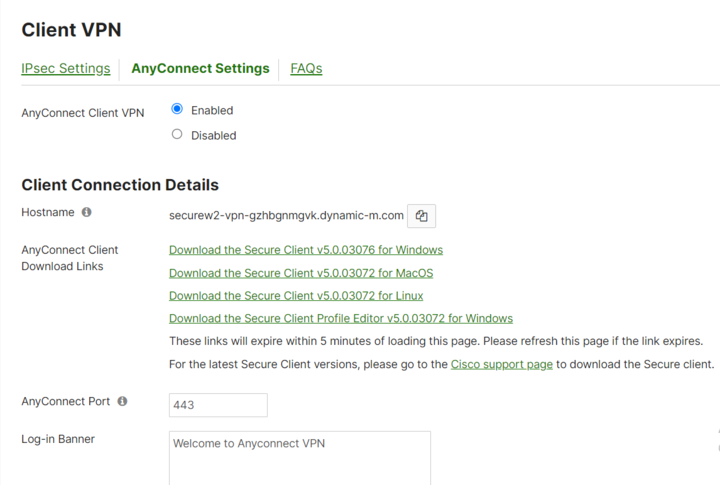Click the info icon beside Hostname
This screenshot has width=720, height=485.
(x=87, y=213)
